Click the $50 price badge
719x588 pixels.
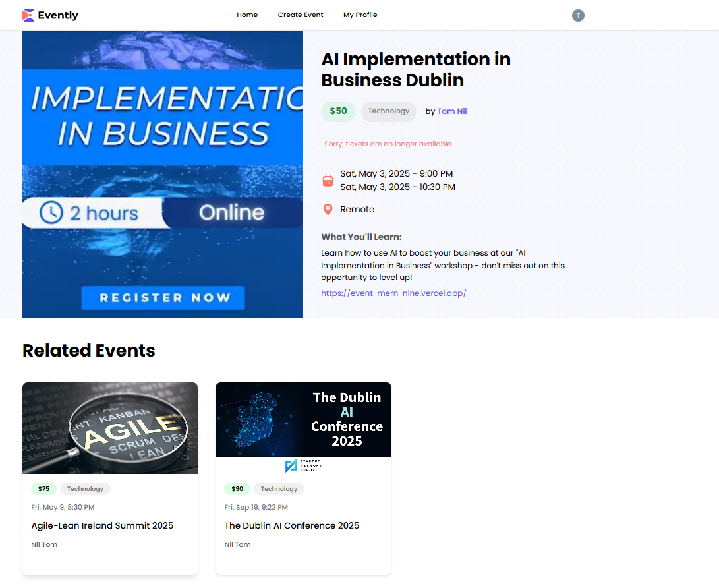[x=338, y=111]
